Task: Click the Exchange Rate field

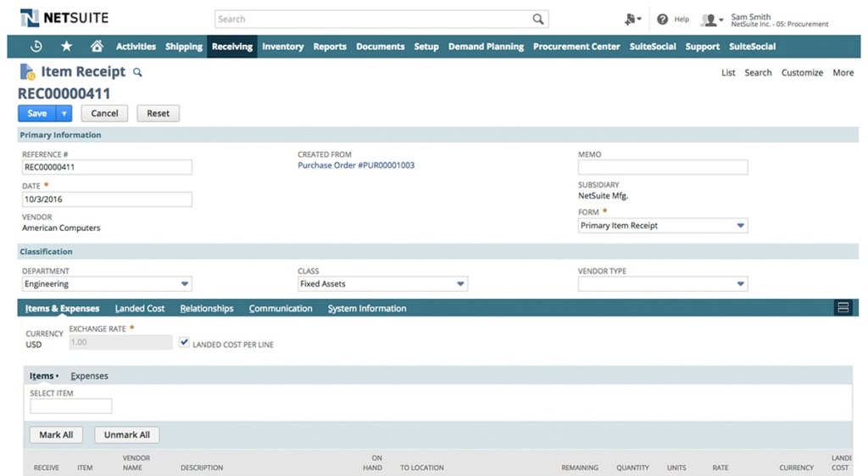Action: pyautogui.click(x=120, y=343)
